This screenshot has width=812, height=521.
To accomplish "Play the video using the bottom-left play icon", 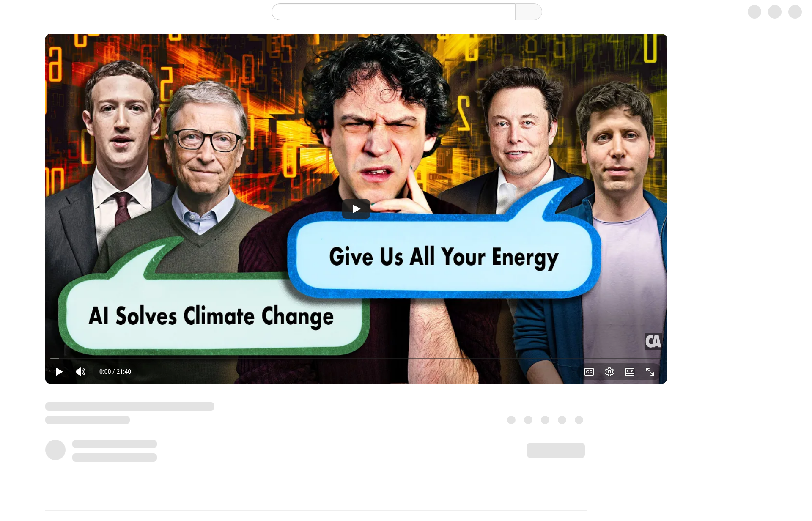I will coord(59,372).
